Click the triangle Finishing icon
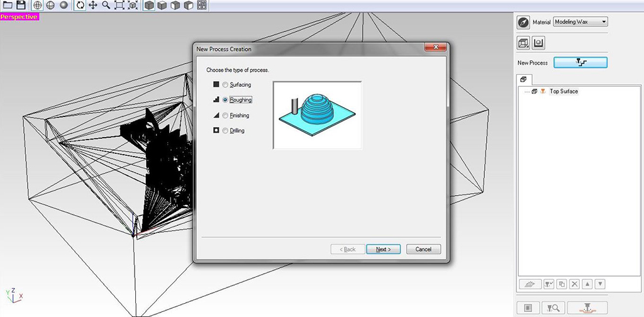The image size is (644, 317). (x=216, y=115)
